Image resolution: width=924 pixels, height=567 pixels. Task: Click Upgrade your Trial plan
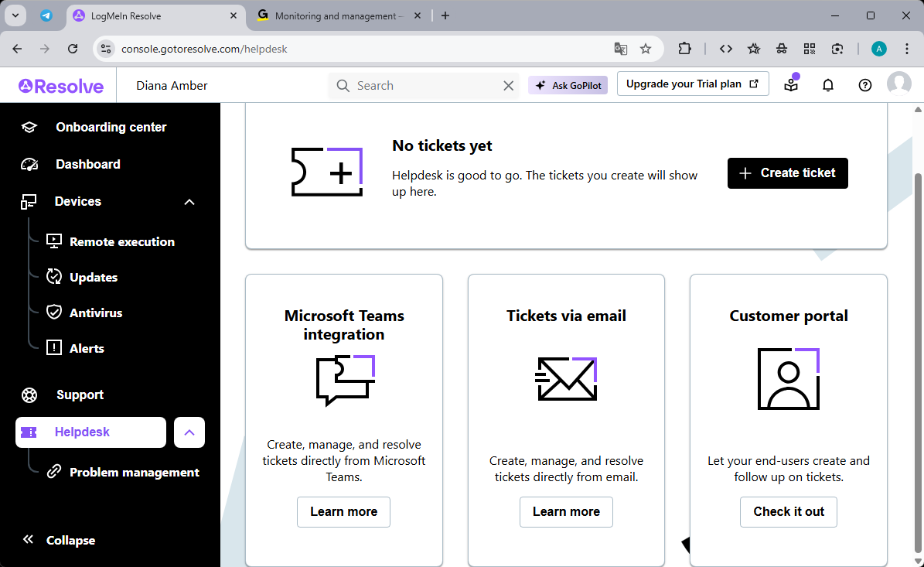692,84
